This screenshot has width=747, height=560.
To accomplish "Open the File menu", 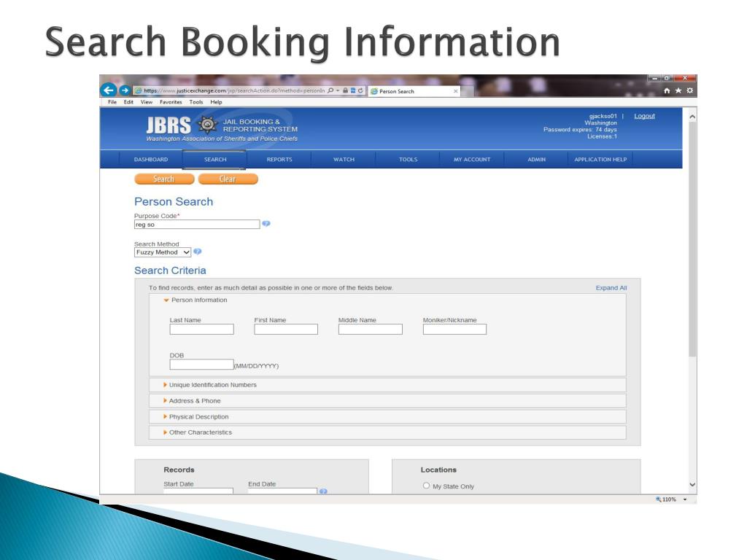I will coord(112,102).
